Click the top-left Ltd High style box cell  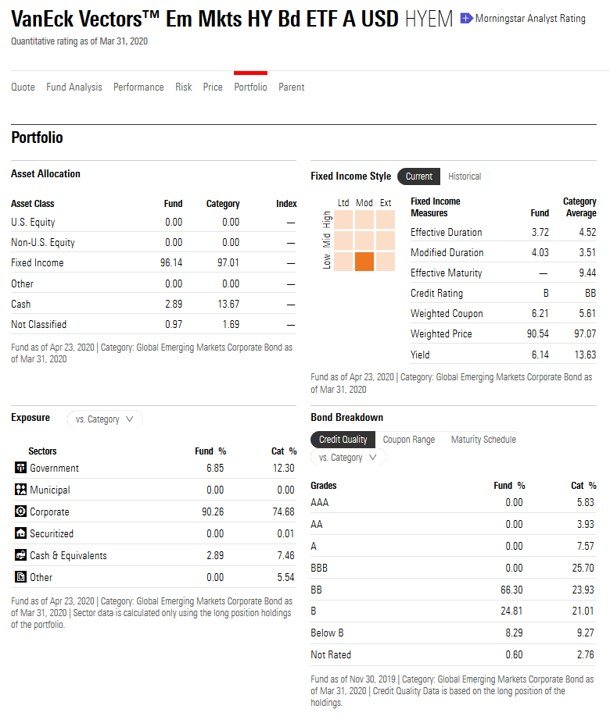(343, 219)
